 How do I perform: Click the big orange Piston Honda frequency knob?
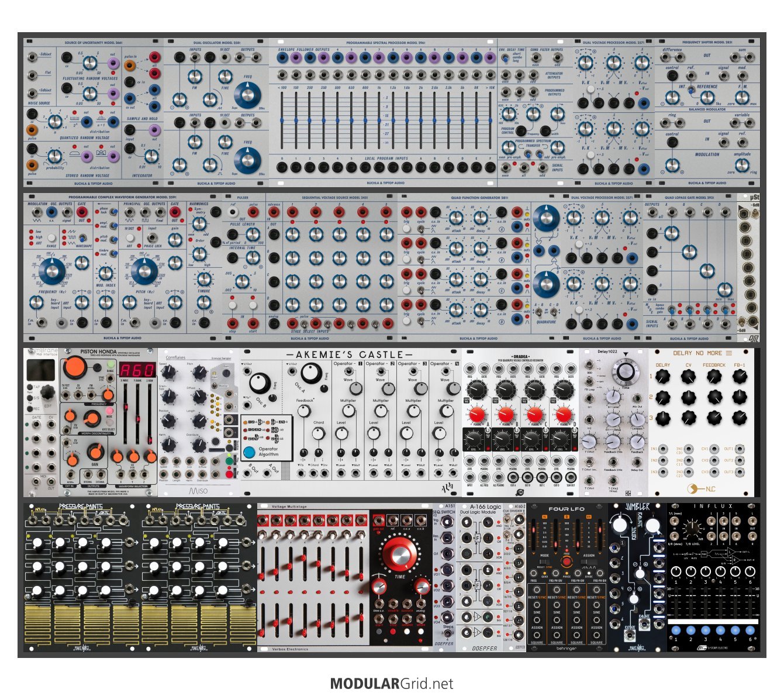pyautogui.click(x=74, y=367)
